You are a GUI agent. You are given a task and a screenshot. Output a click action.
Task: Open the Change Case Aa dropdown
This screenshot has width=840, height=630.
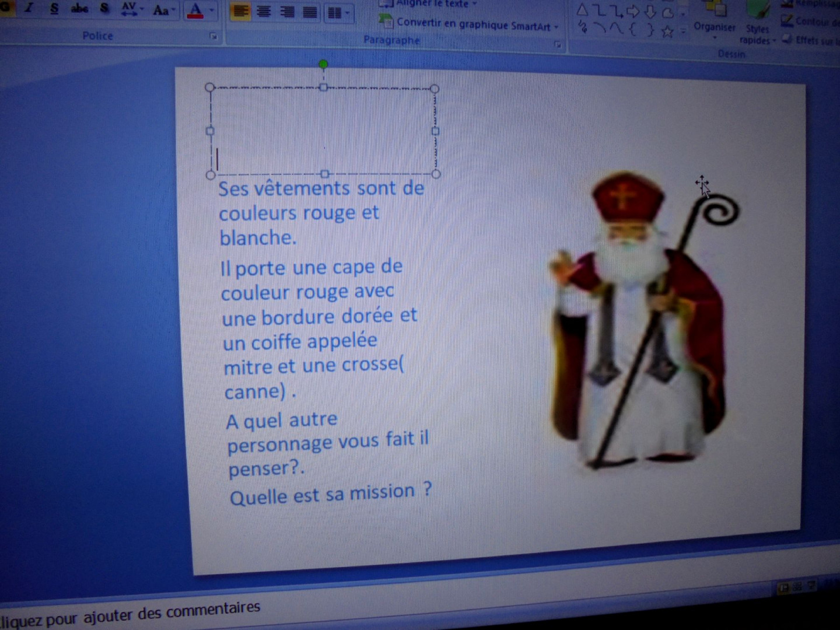click(x=163, y=10)
